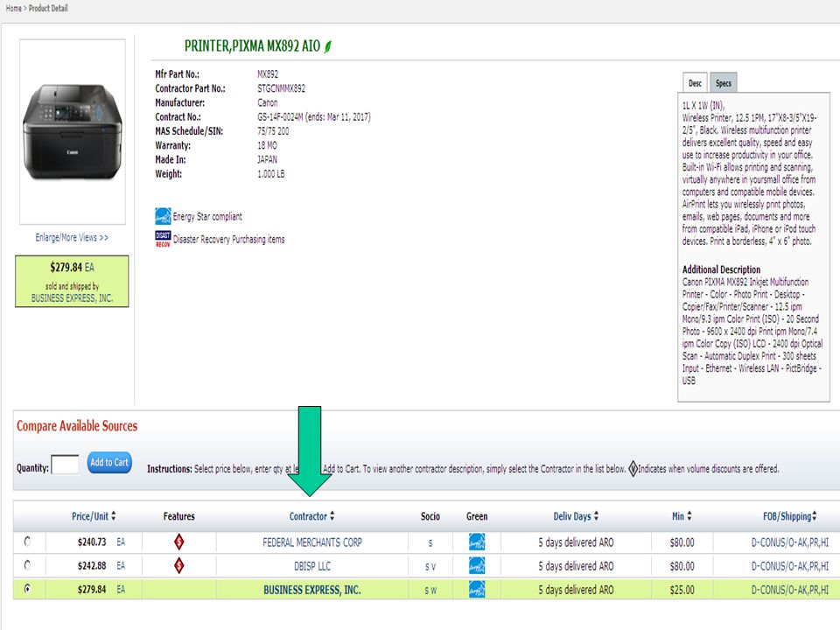Click volume discount diamond for DBISP LLC
Screen dimensions: 840x630
178,565
